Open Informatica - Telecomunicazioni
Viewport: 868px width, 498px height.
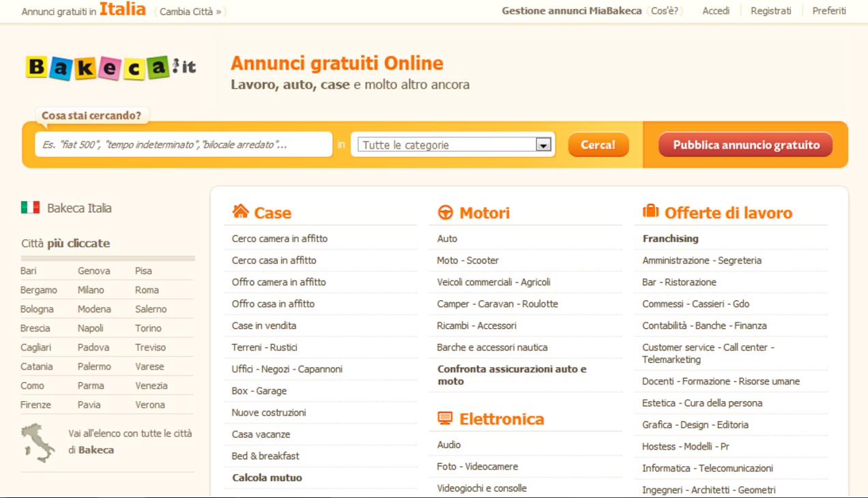(x=708, y=469)
